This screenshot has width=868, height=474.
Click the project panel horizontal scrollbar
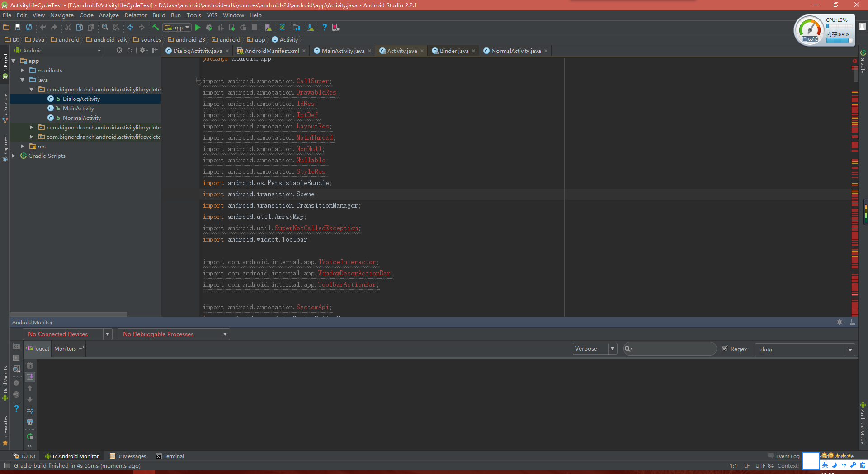69,314
